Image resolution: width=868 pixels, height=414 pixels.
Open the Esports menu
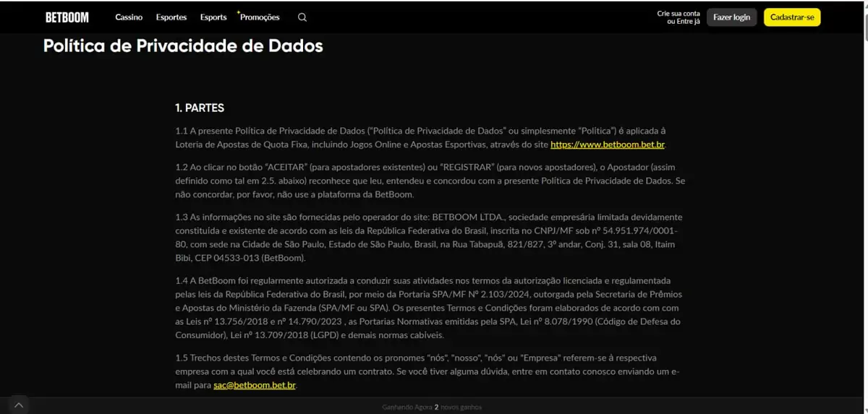click(213, 17)
